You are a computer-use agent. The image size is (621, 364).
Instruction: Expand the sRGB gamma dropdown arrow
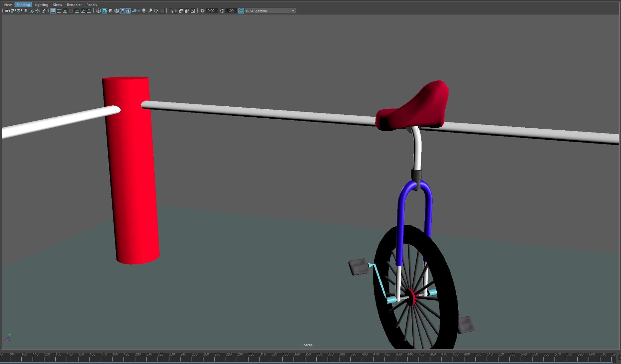pos(293,11)
